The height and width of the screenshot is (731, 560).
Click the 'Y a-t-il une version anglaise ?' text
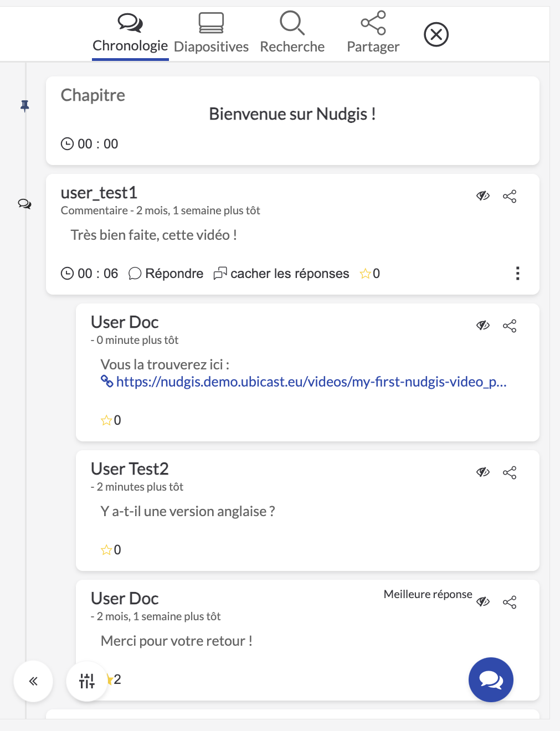188,512
